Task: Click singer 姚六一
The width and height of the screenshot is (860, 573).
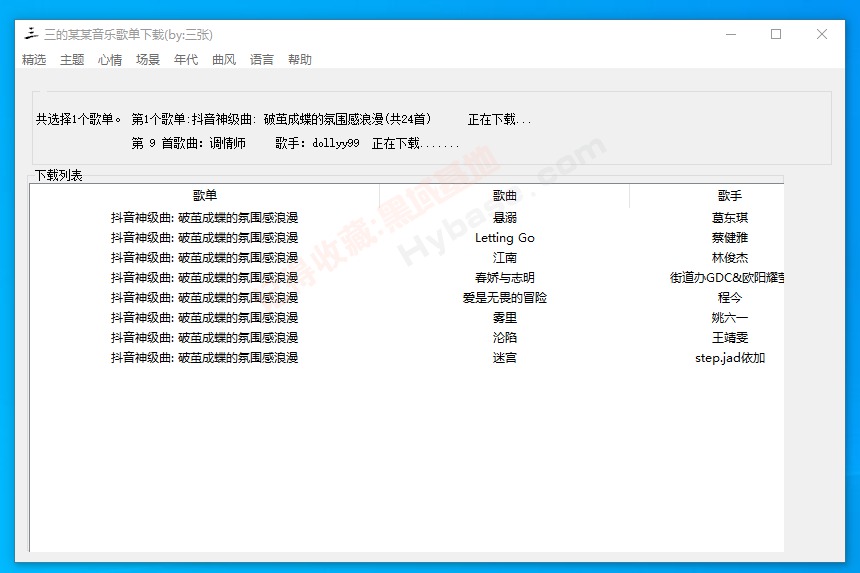Action: (729, 317)
